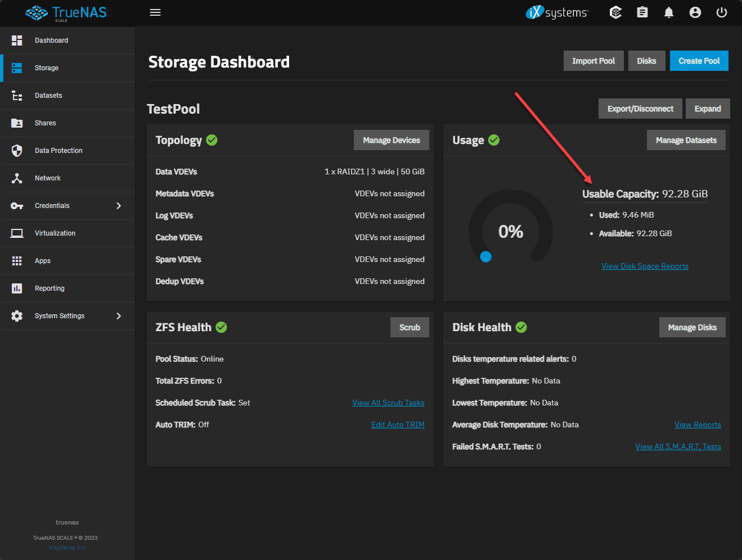Click the Create Pool button
742x560 pixels.
coord(699,60)
